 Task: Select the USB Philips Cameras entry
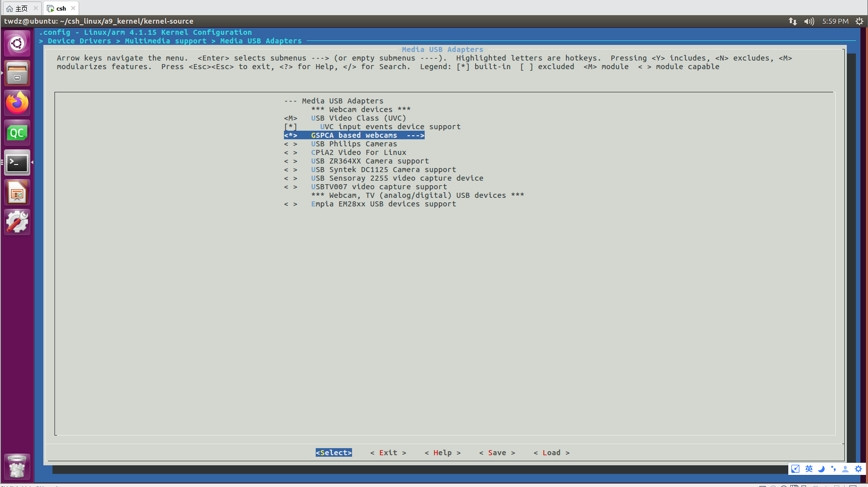[354, 144]
